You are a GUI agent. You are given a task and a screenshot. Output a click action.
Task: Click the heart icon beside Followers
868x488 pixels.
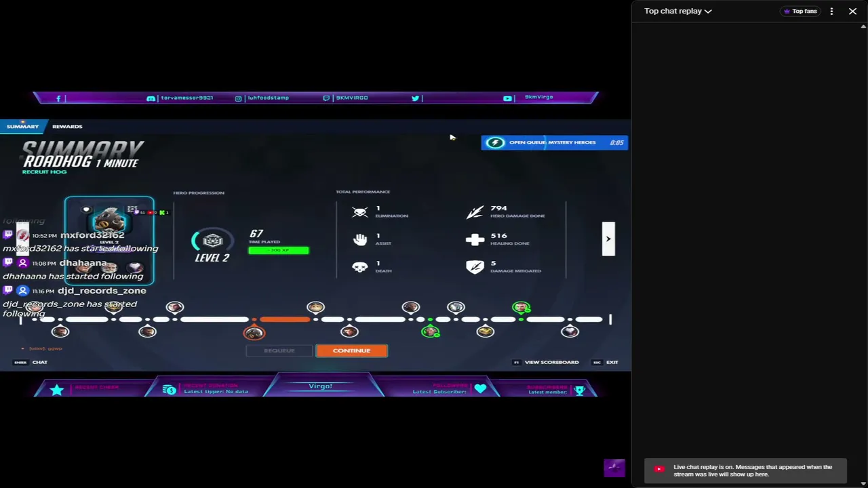coord(480,389)
